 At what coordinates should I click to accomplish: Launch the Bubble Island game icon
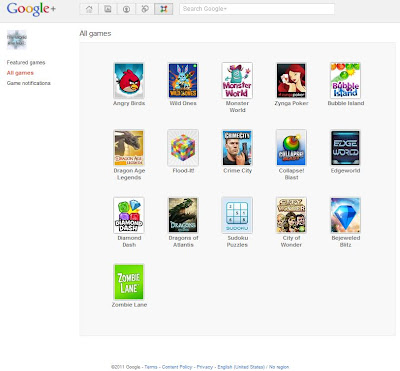coord(345,80)
